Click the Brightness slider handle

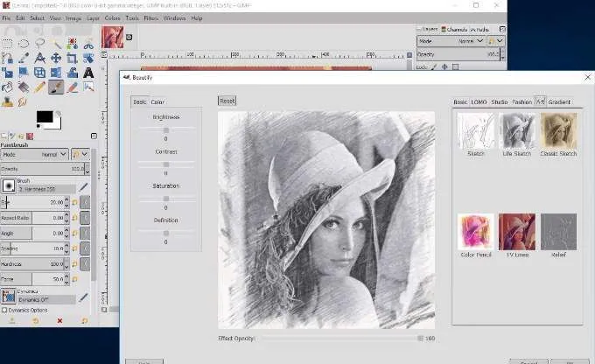[166, 130]
